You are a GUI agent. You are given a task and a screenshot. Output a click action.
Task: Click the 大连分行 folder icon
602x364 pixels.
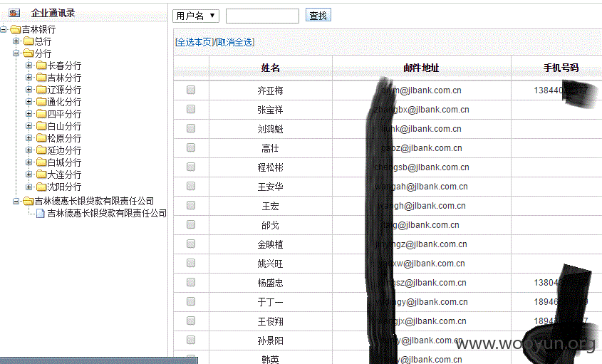[41, 175]
